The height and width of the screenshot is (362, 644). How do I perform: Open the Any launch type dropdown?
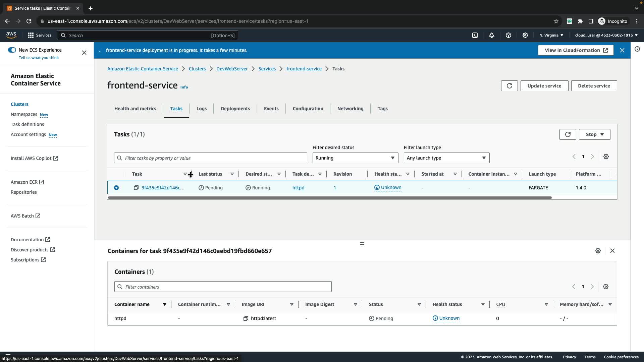tap(446, 158)
